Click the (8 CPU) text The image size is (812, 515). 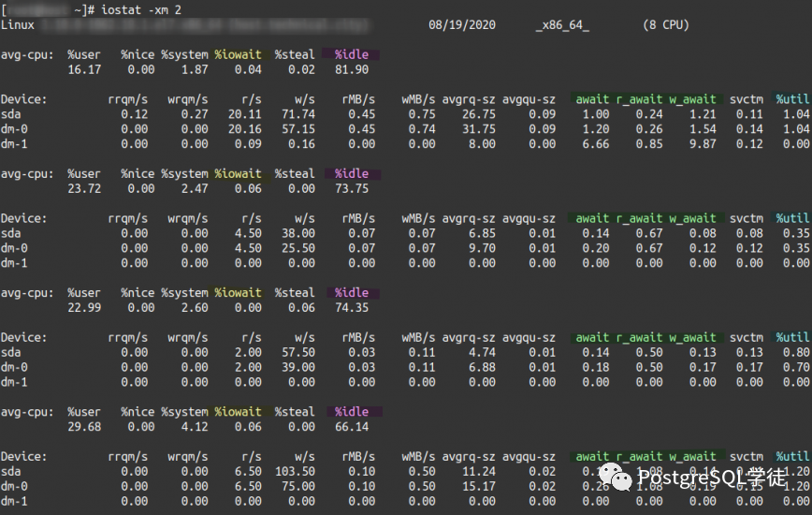(x=666, y=24)
